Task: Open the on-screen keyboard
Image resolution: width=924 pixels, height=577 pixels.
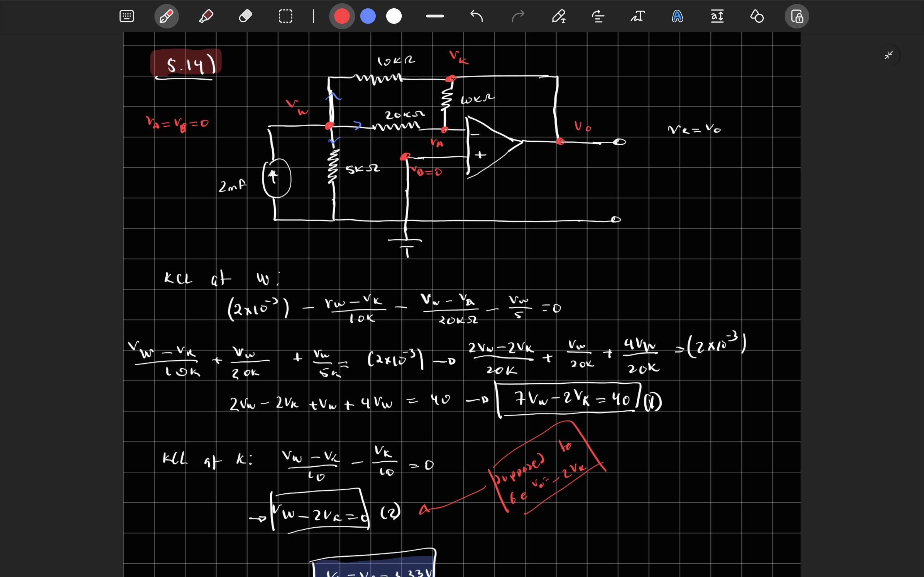Action: 126,16
